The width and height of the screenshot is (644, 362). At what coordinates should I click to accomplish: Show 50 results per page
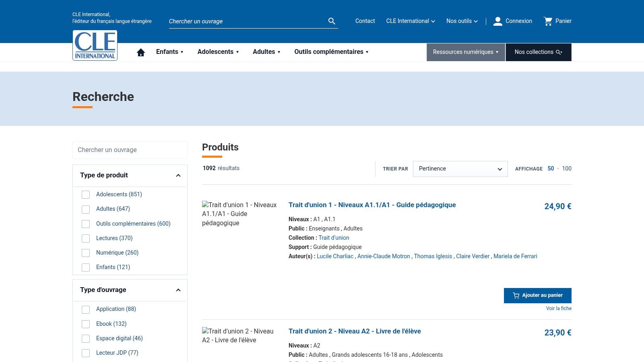pyautogui.click(x=551, y=169)
